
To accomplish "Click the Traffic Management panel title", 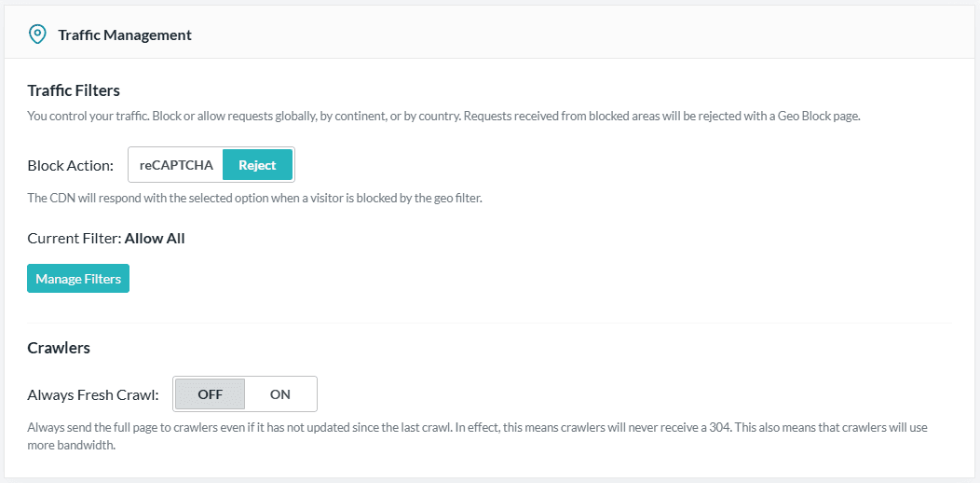I will tap(125, 35).
